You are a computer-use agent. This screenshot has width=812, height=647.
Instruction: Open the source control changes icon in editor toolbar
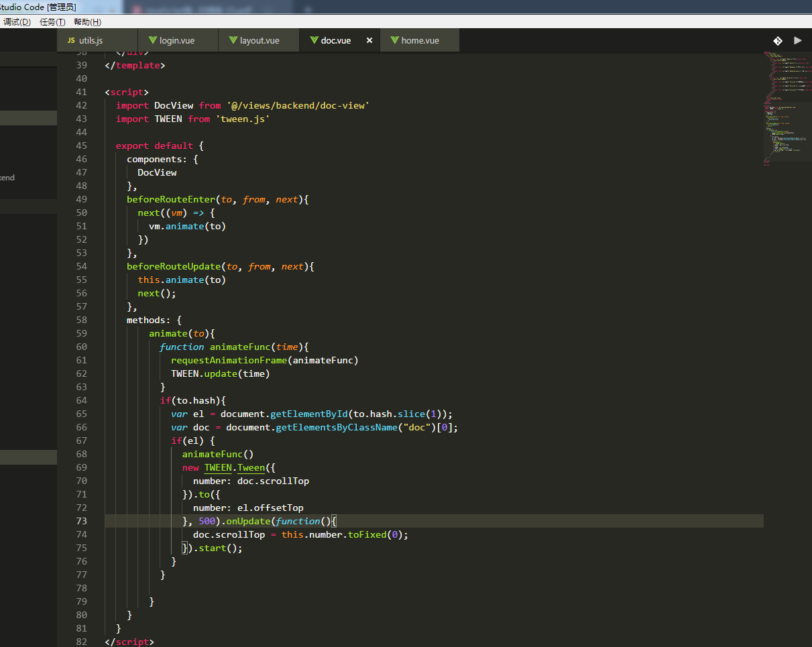[x=778, y=40]
